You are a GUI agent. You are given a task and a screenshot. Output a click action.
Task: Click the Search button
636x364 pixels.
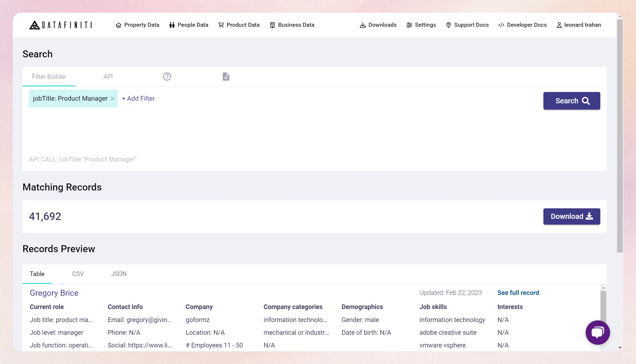click(572, 101)
